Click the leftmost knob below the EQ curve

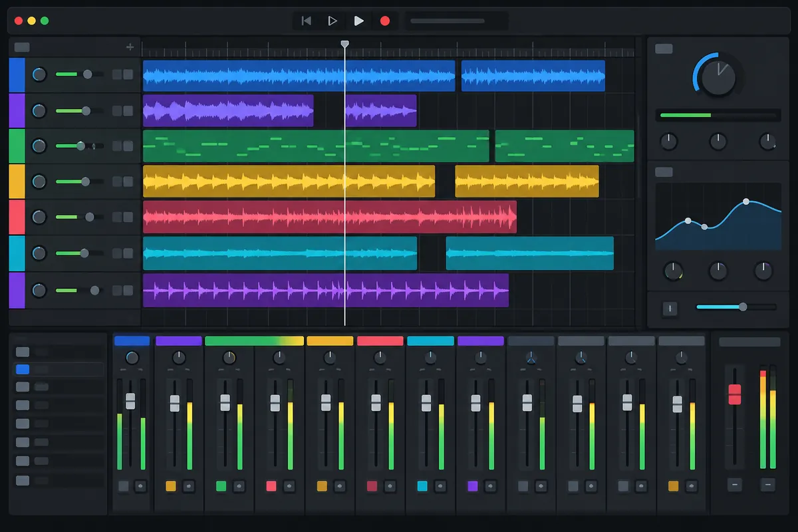coord(673,271)
